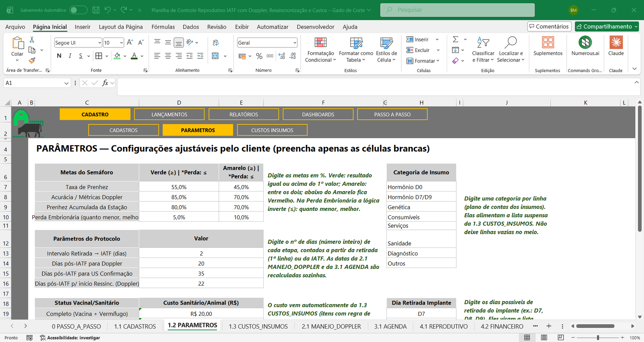Click the Copy icon in clipboard group
The image size is (644, 342).
[x=32, y=50]
